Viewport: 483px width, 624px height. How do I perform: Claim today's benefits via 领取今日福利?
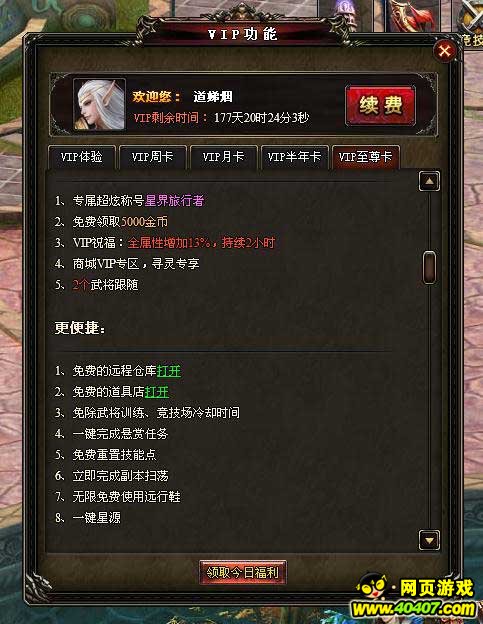[x=243, y=572]
